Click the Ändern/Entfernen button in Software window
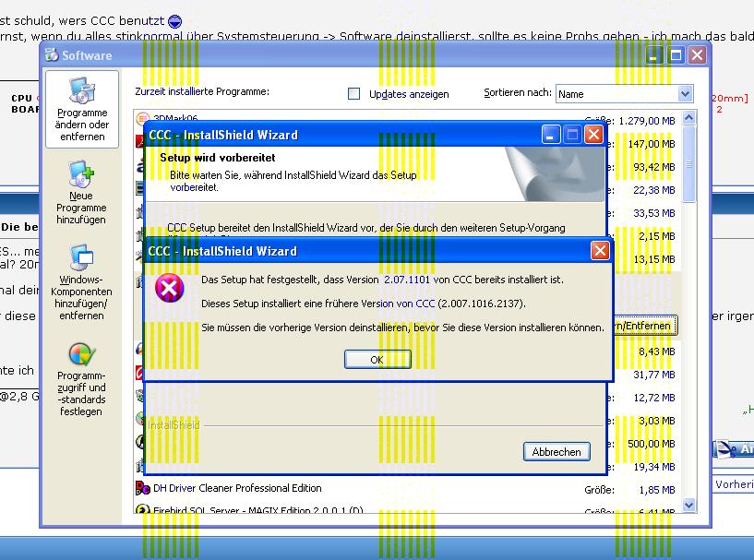 coord(644,326)
